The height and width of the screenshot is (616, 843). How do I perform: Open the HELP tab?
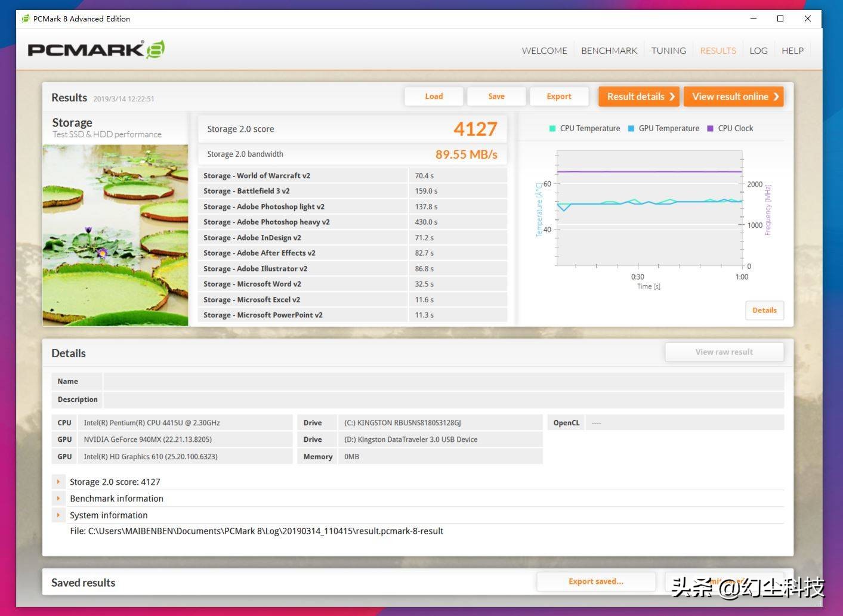(x=792, y=51)
